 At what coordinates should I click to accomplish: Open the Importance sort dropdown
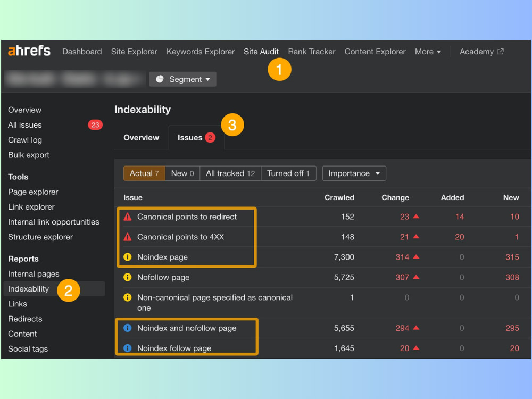(354, 173)
